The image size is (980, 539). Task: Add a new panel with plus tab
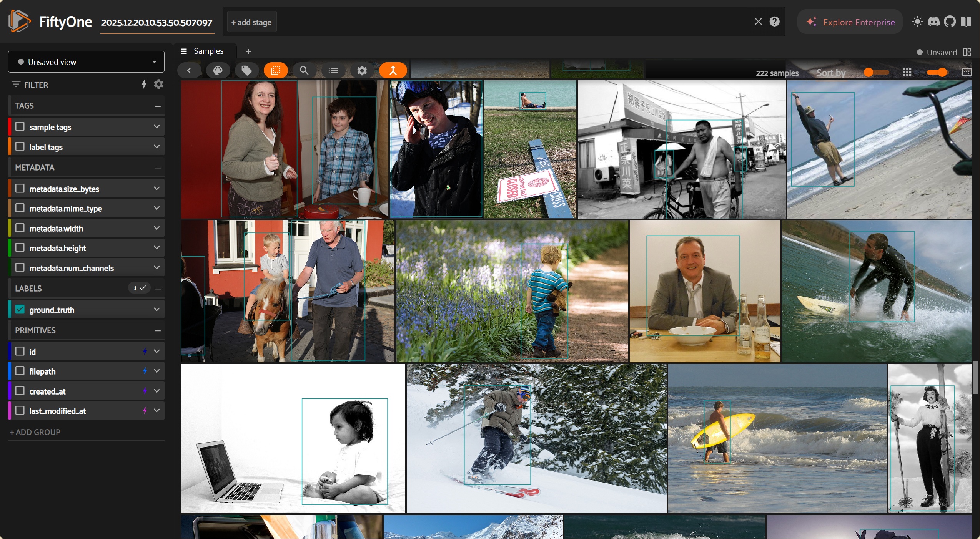point(248,51)
